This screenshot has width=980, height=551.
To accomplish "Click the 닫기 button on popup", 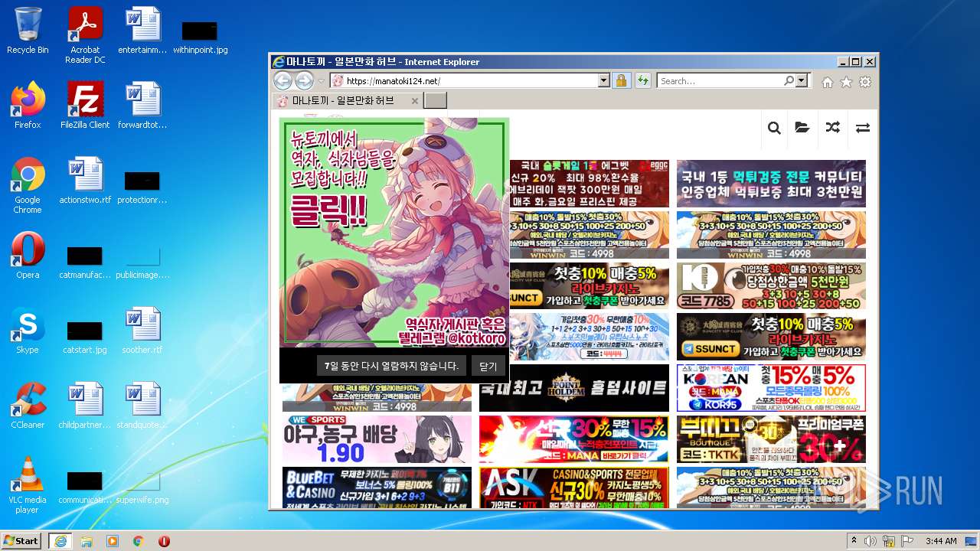I will tap(488, 366).
